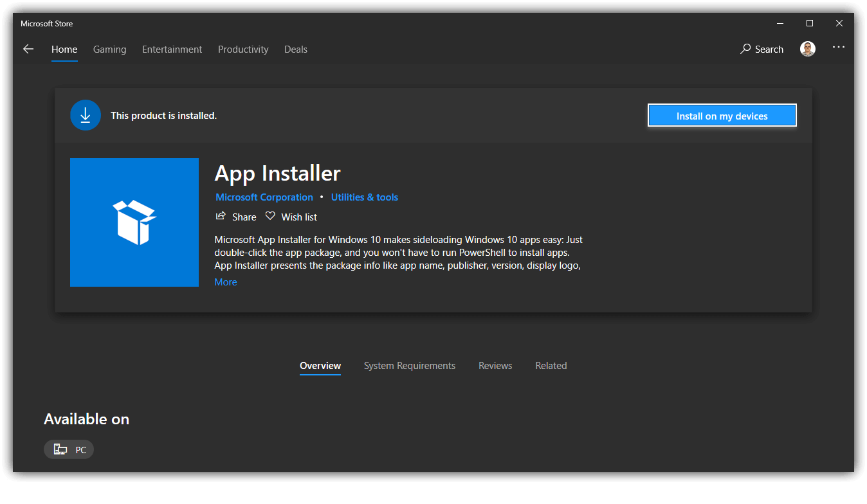The width and height of the screenshot is (867, 504).
Task: Open the Entertainment tab
Action: click(x=172, y=49)
